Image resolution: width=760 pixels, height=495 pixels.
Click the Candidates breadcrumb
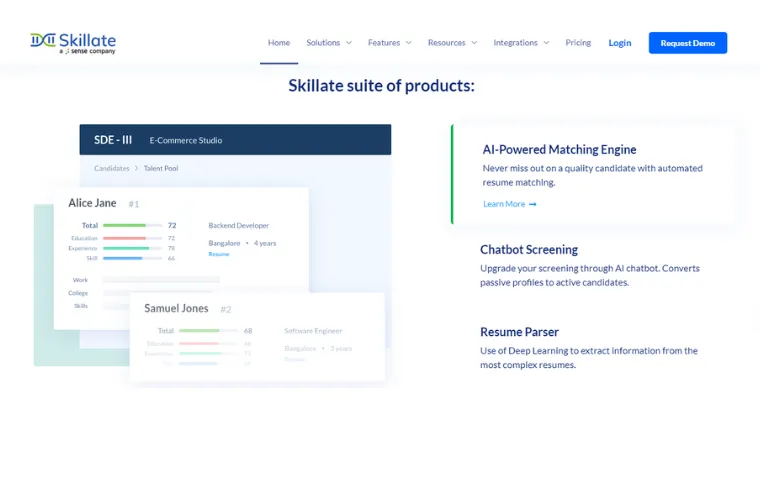[x=111, y=168]
